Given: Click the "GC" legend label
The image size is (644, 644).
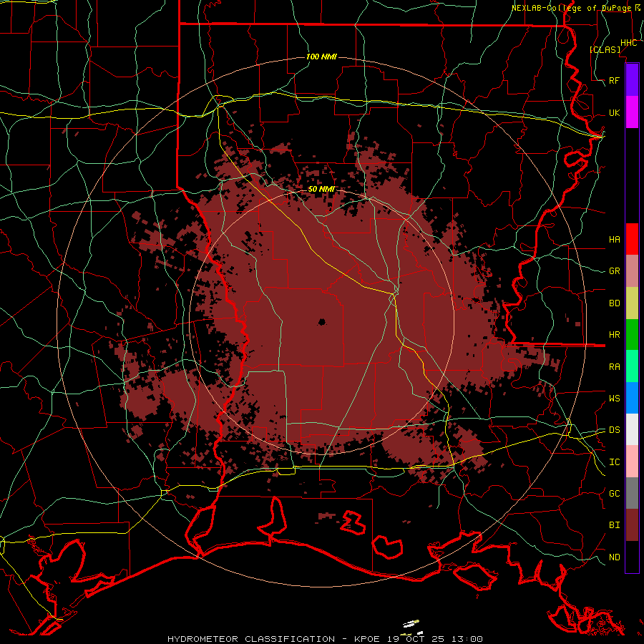Looking at the screenshot, I should (615, 493).
